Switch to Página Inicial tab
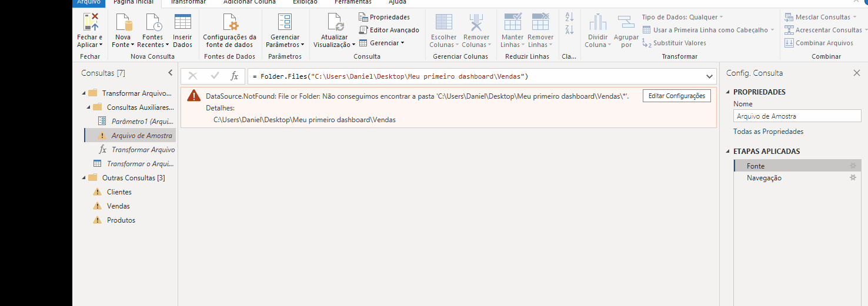Screen dimensions: 868x306 click(x=133, y=3)
